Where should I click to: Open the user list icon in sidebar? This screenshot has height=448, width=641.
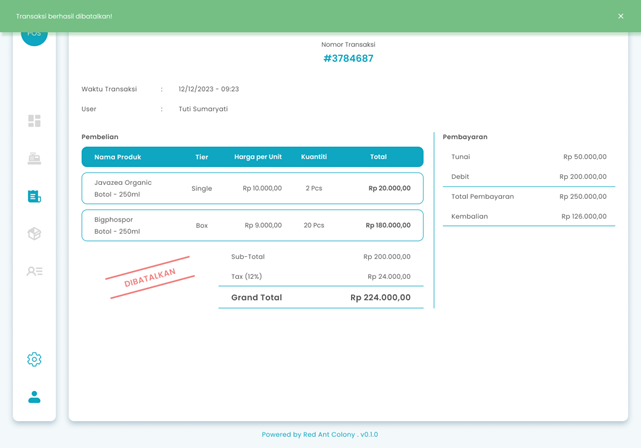(x=34, y=271)
